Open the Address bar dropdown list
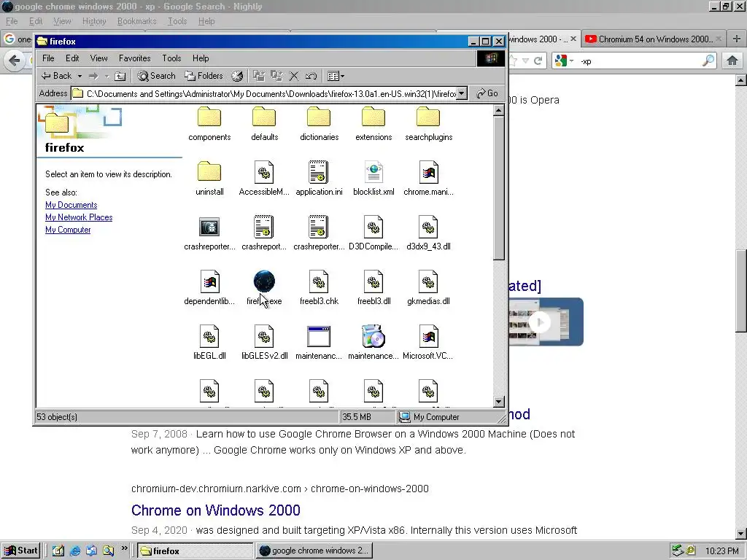The image size is (747, 560). [462, 93]
